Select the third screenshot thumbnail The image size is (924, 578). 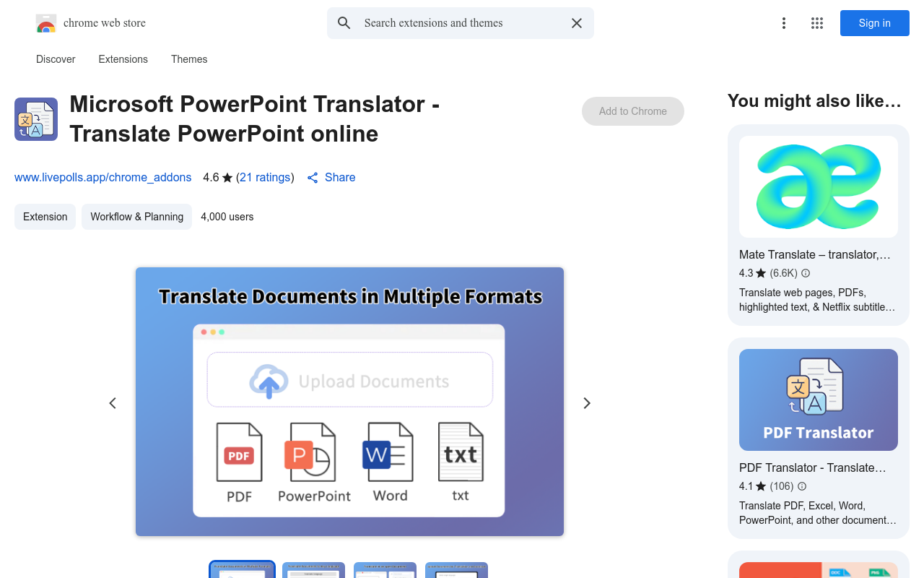385,570
